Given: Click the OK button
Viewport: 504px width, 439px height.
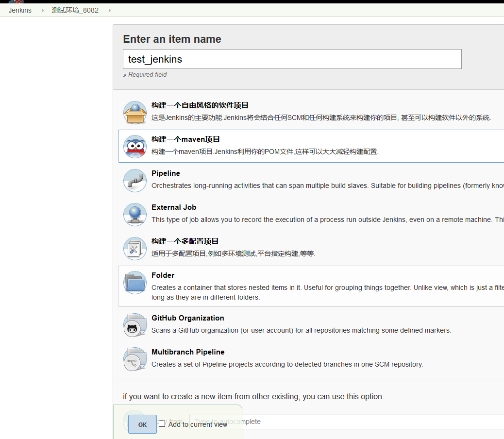Looking at the screenshot, I should pos(142,424).
